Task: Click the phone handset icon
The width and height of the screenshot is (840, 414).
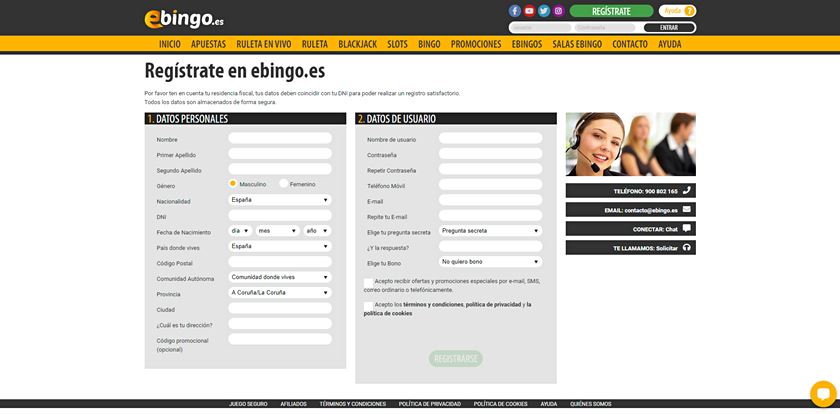Action: pos(687,190)
